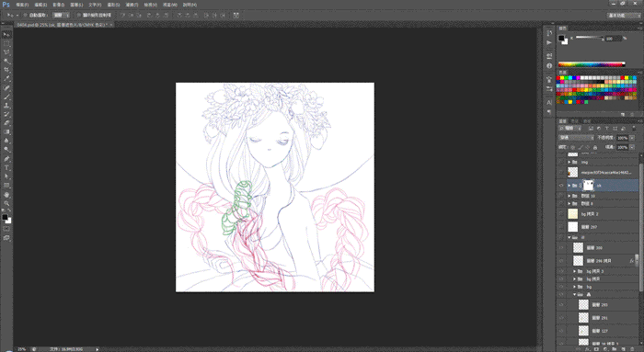Select the Type tool in the toolbox

[6, 168]
